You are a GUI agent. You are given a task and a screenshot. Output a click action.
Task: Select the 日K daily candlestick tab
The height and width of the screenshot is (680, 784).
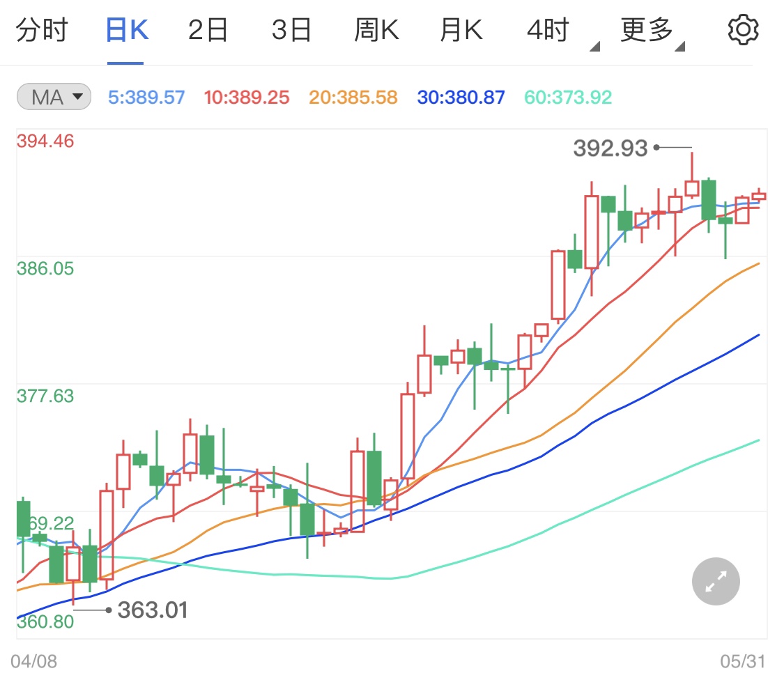pyautogui.click(x=127, y=30)
